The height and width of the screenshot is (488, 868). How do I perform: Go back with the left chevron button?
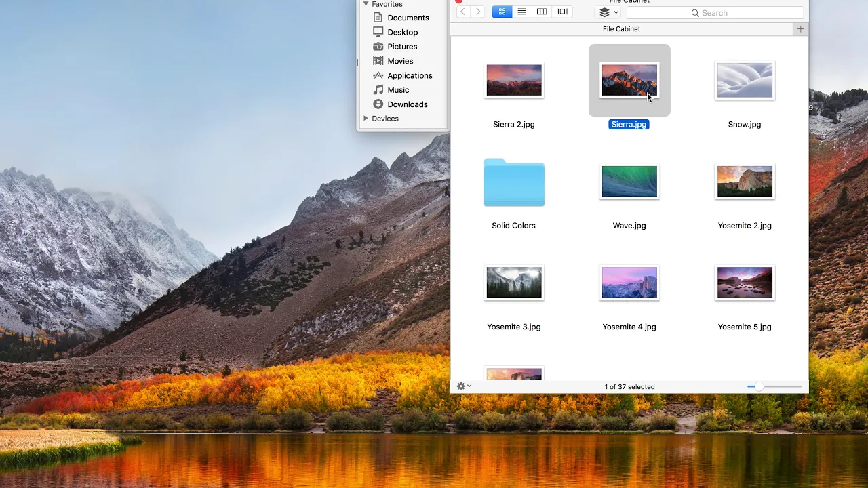click(463, 12)
